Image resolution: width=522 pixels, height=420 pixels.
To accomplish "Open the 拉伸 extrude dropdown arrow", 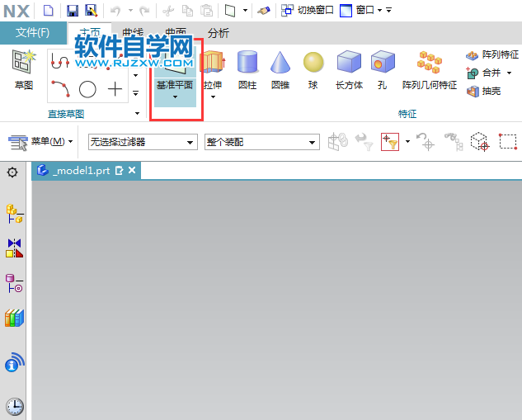I will (x=213, y=97).
